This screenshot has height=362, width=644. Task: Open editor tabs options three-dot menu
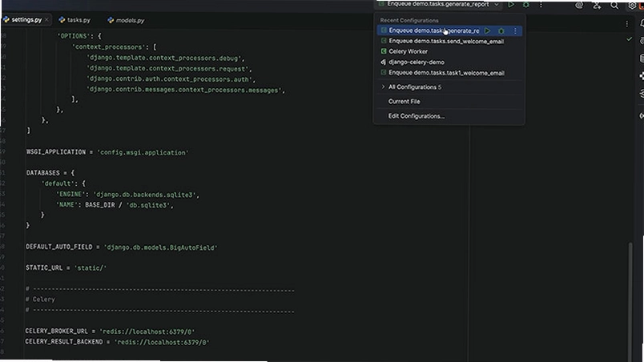(626, 24)
